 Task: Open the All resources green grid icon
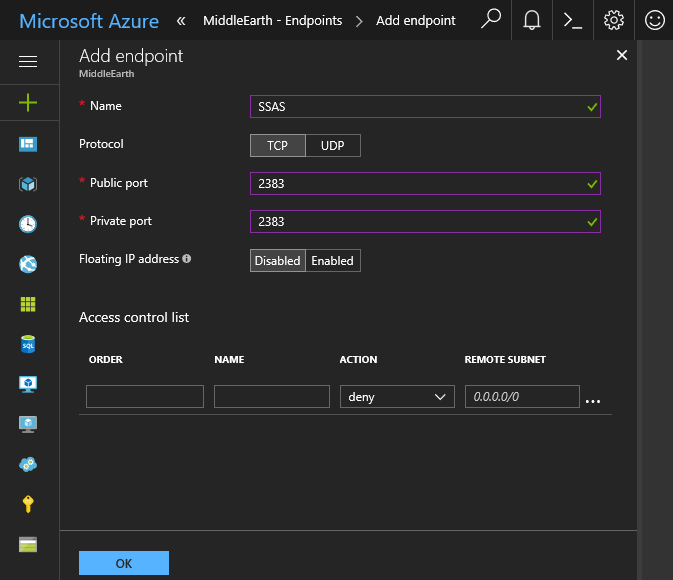pyautogui.click(x=28, y=304)
